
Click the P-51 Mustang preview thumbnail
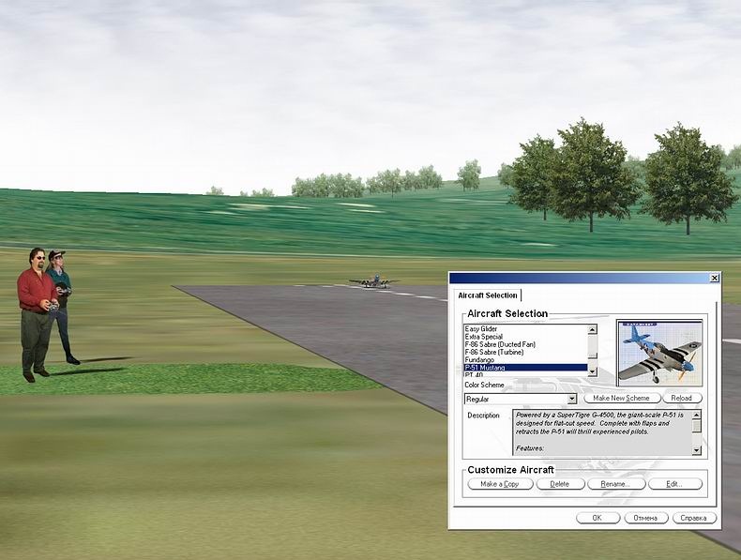pyautogui.click(x=659, y=353)
